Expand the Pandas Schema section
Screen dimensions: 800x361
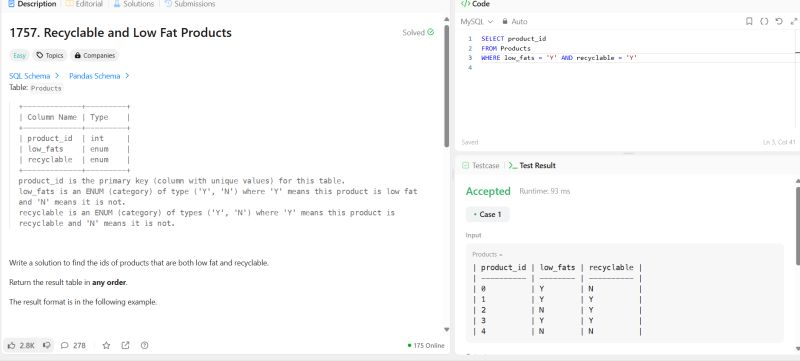99,76
